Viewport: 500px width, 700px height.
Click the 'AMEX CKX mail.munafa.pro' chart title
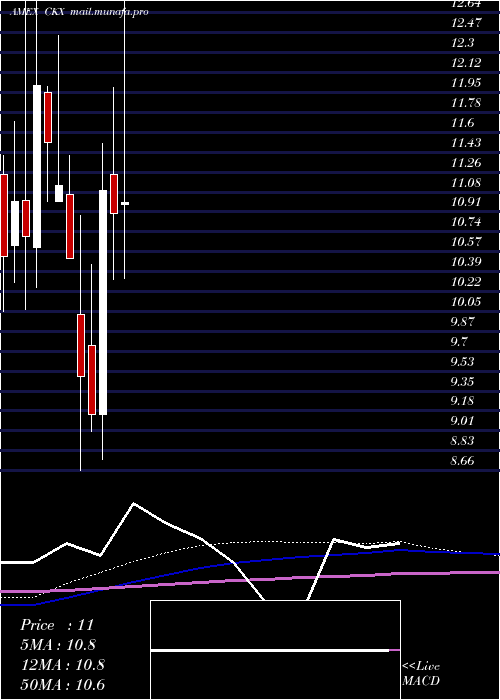(79, 12)
